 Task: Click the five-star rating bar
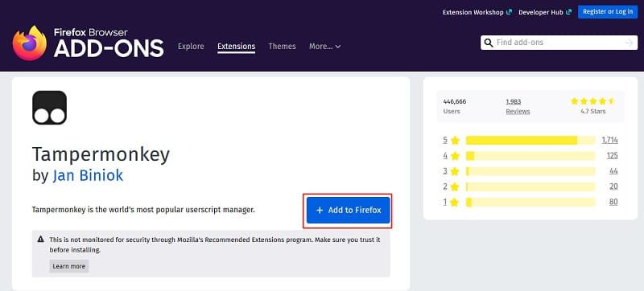tap(530, 140)
